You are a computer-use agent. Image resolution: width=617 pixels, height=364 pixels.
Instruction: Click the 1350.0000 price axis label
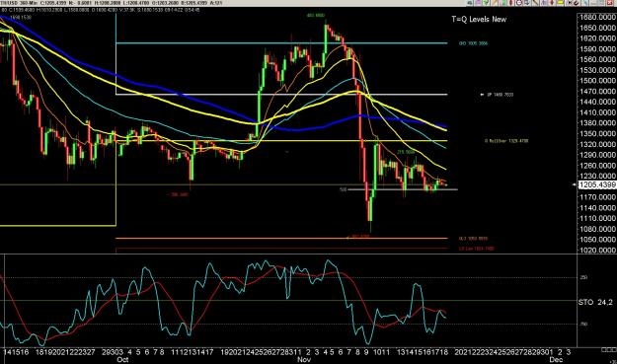[x=597, y=133]
